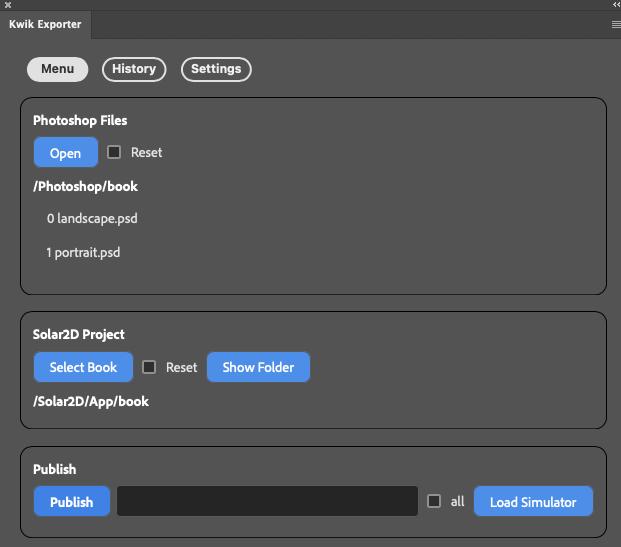The width and height of the screenshot is (621, 547).
Task: Click the blue Publish button
Action: point(72,501)
